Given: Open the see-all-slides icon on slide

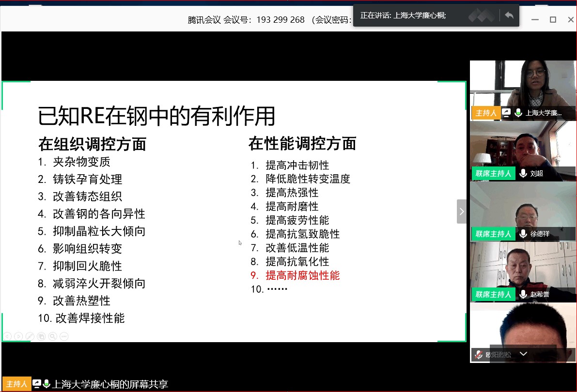Looking at the screenshot, I should coord(41,336).
